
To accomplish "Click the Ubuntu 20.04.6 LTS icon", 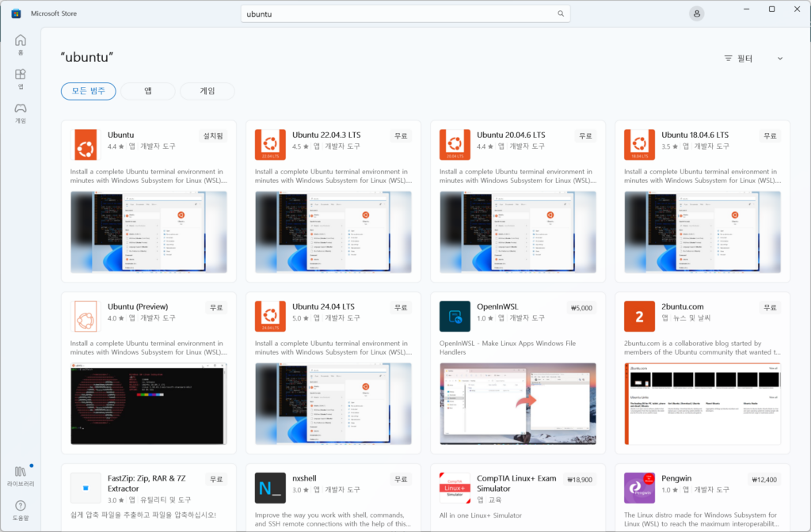I will pyautogui.click(x=455, y=144).
